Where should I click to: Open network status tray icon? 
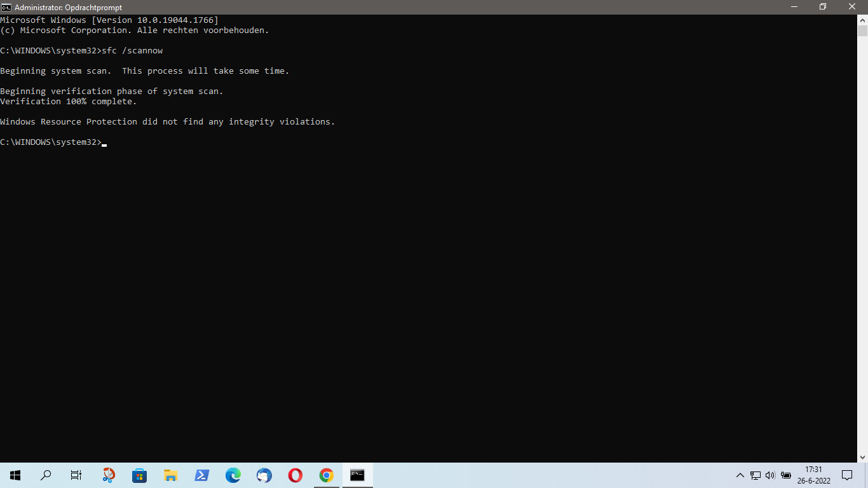click(756, 475)
